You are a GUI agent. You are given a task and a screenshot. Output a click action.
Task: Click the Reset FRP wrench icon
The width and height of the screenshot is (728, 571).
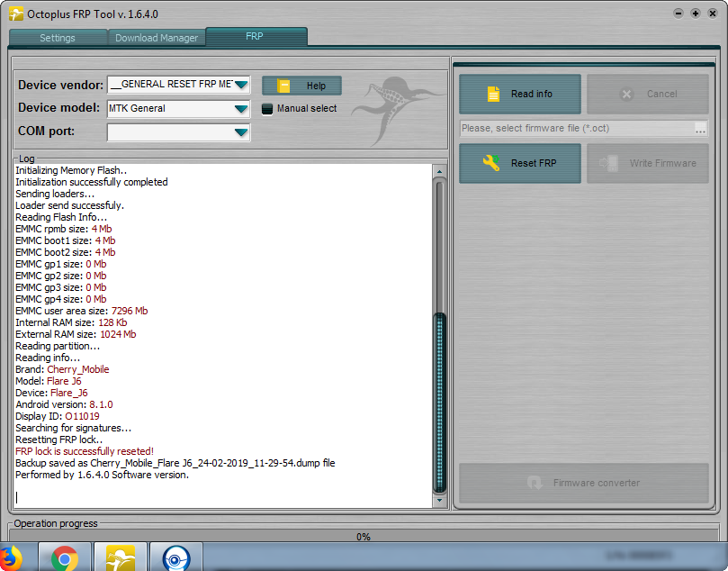(x=491, y=163)
